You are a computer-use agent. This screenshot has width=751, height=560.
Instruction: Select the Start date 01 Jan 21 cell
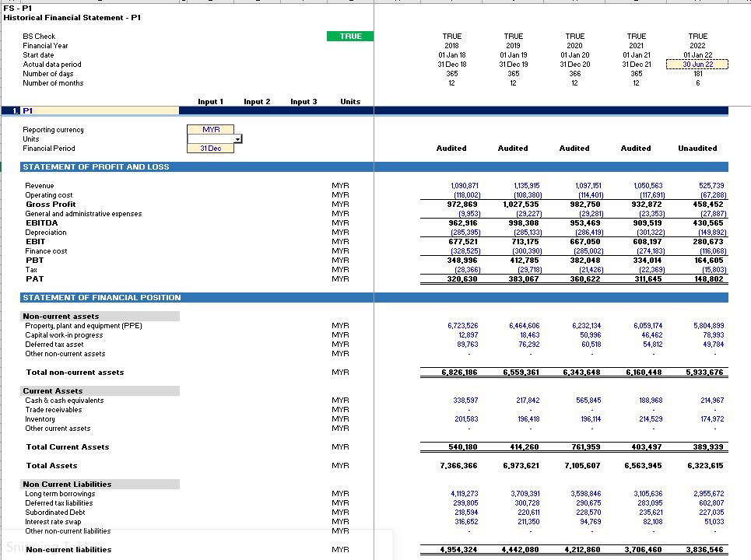(637, 55)
